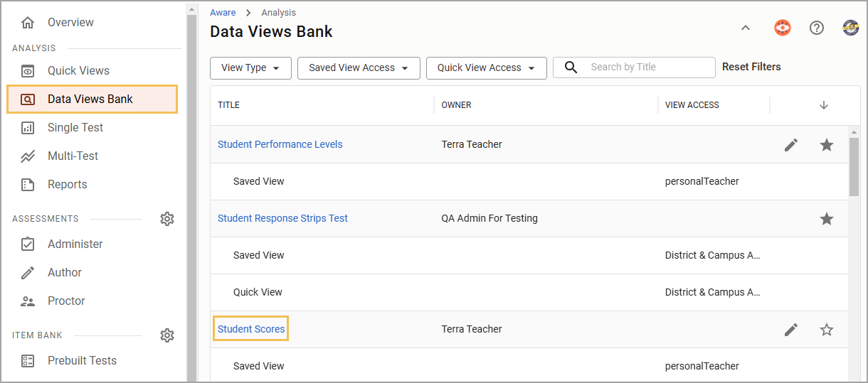Open the Quick View Access dropdown
The width and height of the screenshot is (868, 383).
[x=486, y=68]
